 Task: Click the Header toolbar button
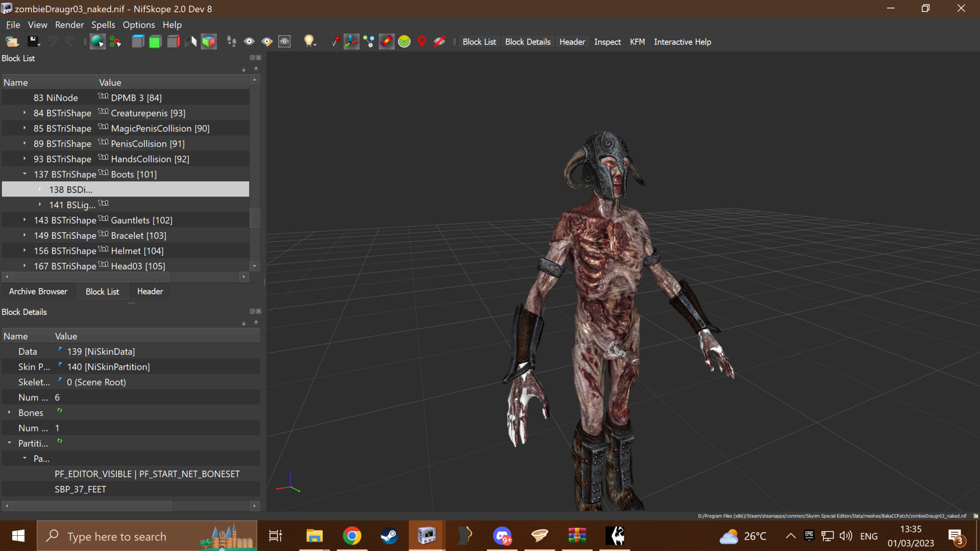(x=572, y=42)
